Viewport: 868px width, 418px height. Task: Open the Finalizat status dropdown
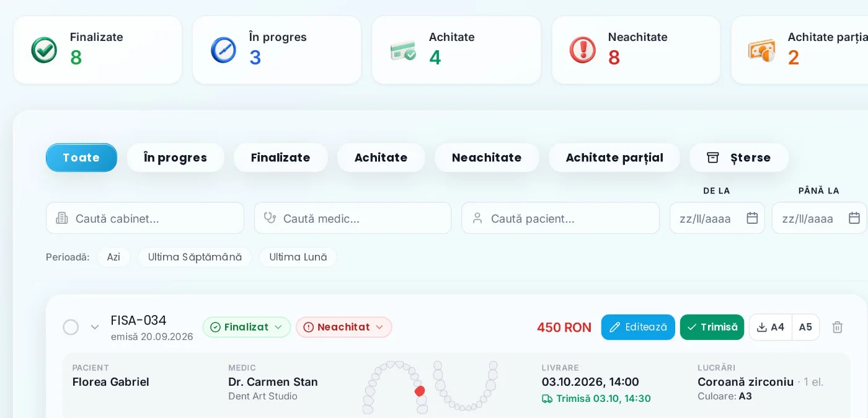pos(247,327)
